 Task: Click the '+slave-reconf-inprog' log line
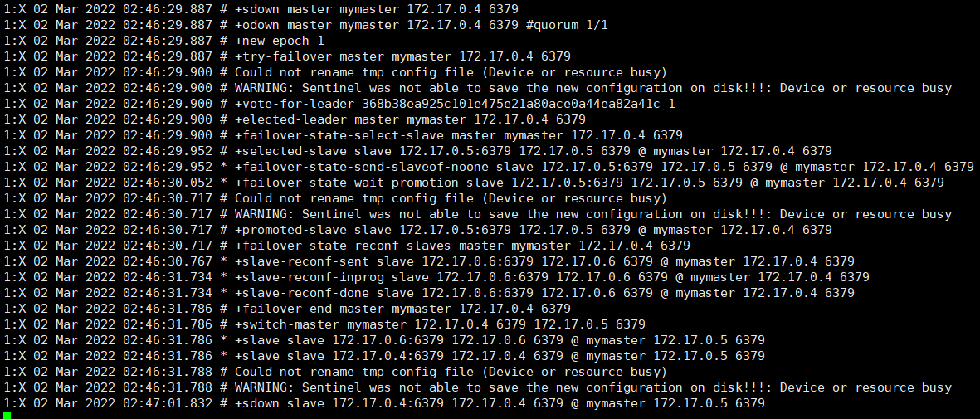click(436, 277)
